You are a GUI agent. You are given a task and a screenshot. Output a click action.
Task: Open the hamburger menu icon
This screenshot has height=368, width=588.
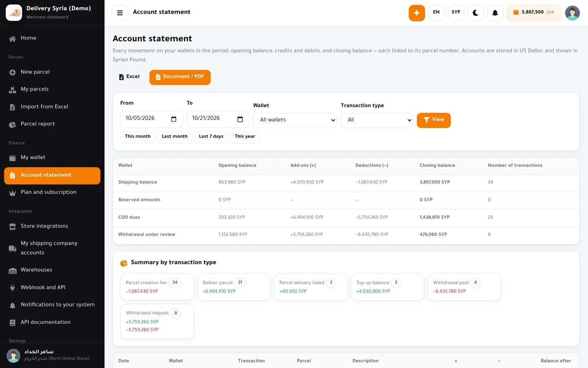[120, 13]
